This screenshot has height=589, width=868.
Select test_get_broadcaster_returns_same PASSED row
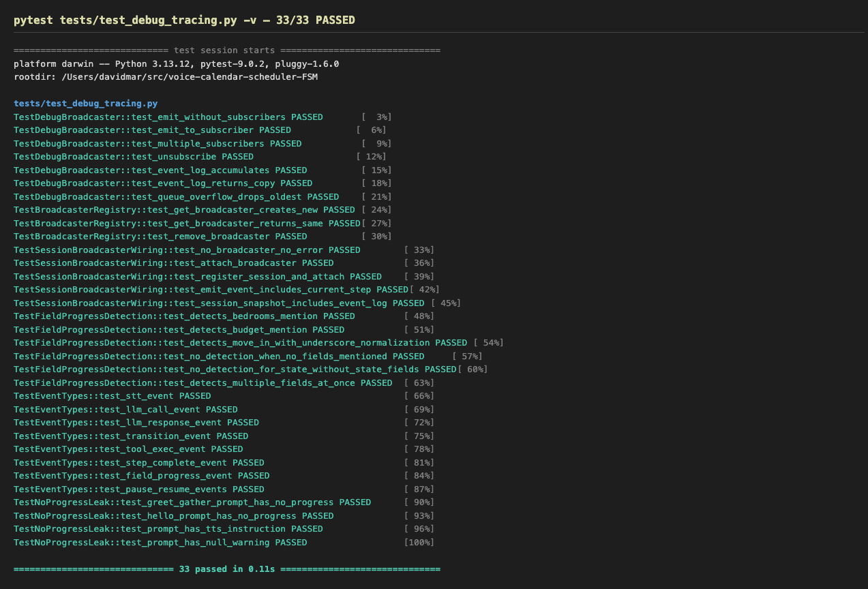pyautogui.click(x=203, y=223)
